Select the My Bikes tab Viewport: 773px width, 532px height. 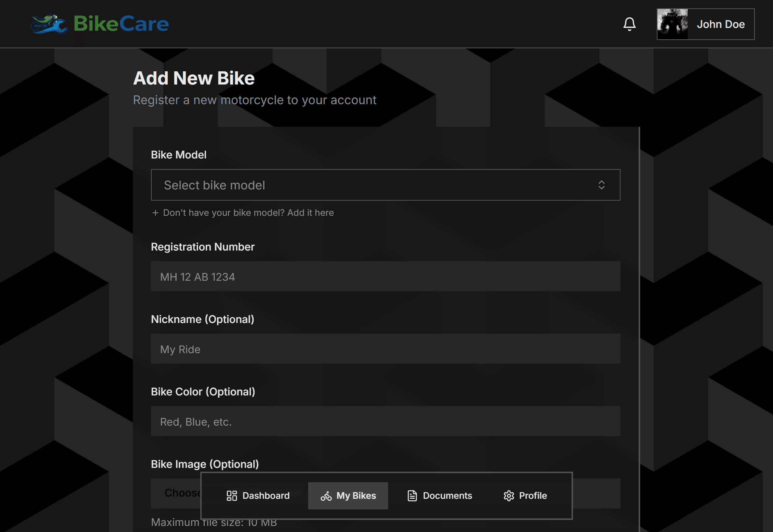(348, 496)
